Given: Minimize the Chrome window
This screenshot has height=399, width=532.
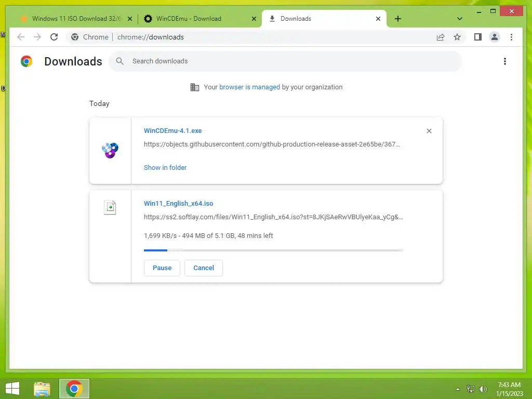Looking at the screenshot, I should point(478,11).
